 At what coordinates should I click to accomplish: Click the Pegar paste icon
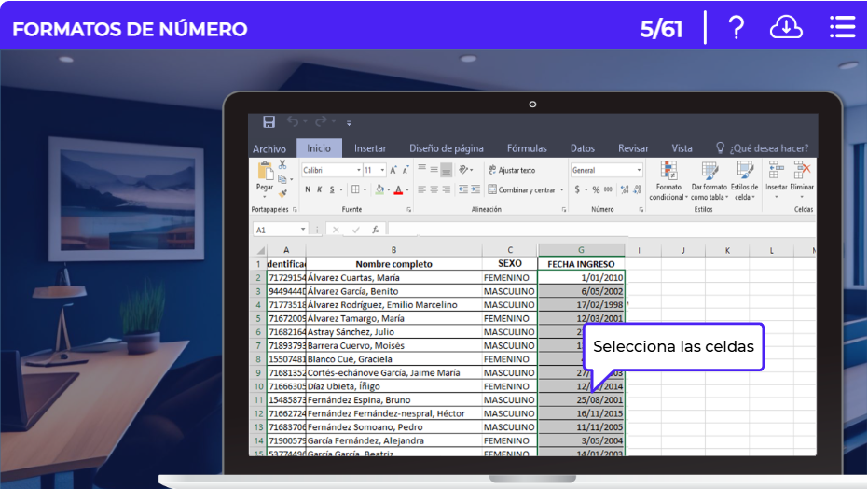[x=265, y=174]
